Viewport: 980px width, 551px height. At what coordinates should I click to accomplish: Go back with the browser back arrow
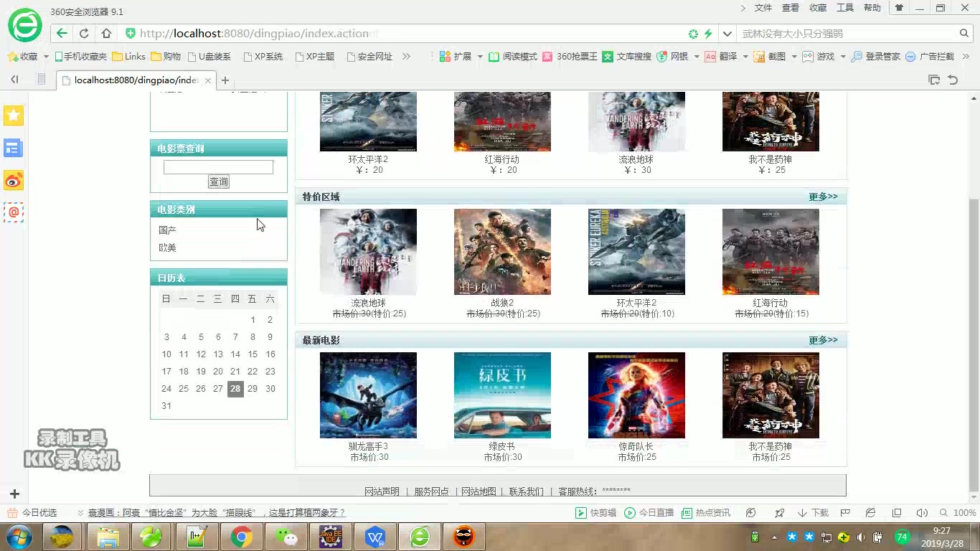62,33
